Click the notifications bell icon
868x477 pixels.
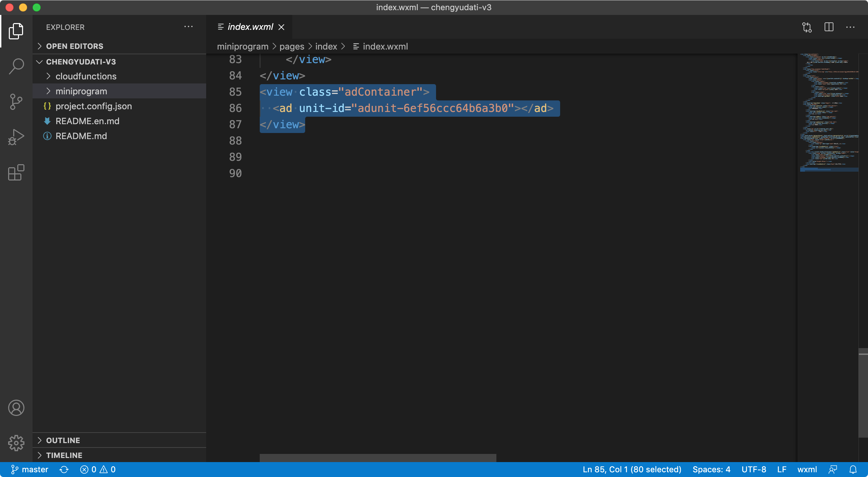point(853,470)
